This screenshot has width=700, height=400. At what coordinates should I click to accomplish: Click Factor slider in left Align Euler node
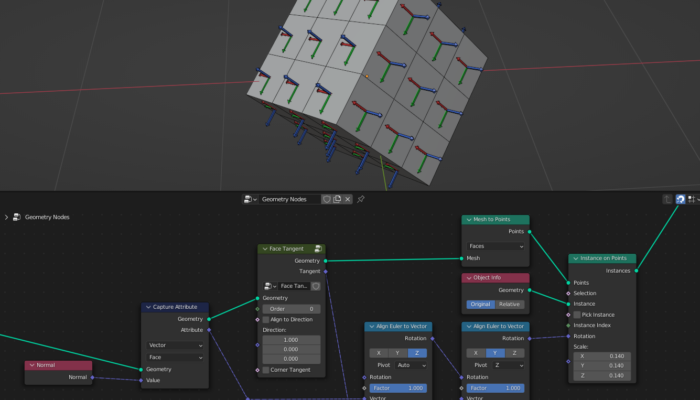(398, 387)
